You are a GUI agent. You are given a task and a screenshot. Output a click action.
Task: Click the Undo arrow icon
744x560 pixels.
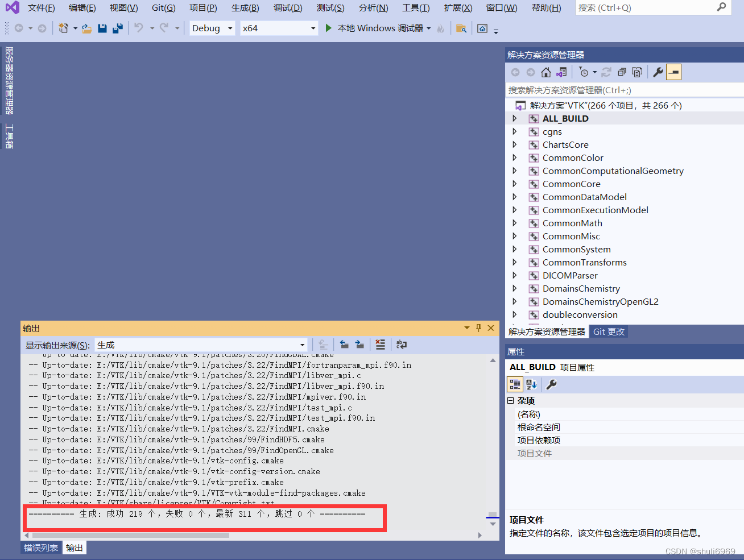[139, 28]
